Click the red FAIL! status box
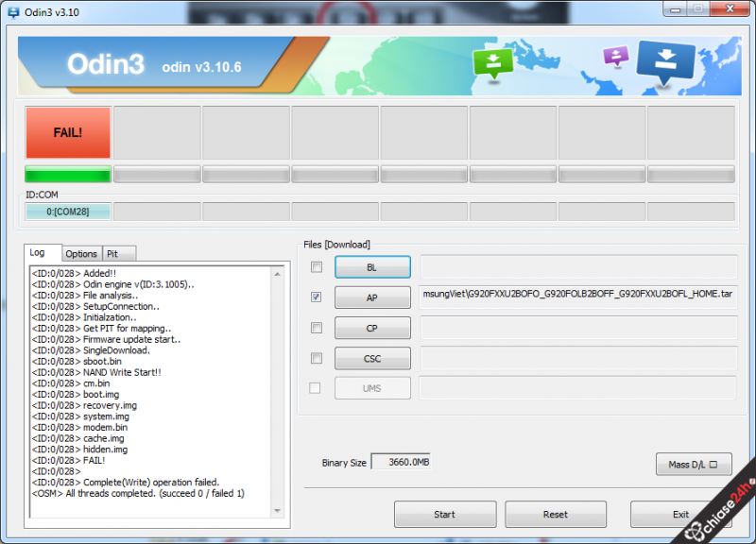This screenshot has width=756, height=544. click(x=68, y=132)
